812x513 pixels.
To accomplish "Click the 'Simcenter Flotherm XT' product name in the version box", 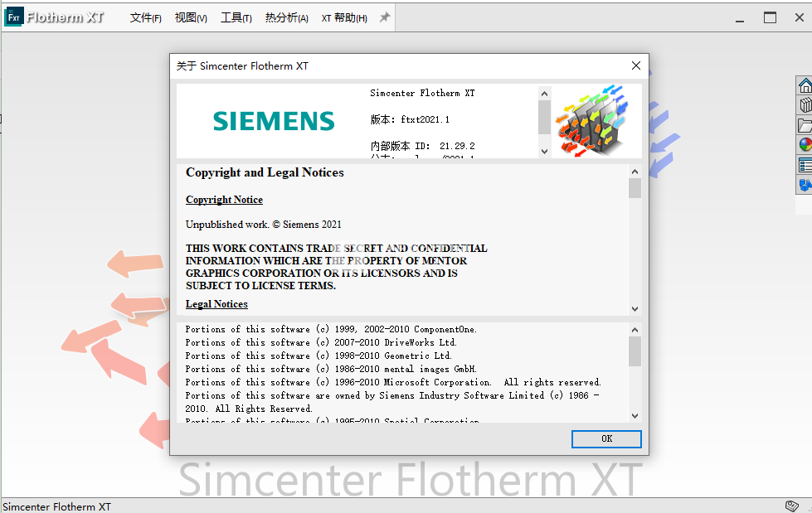I will tap(422, 93).
